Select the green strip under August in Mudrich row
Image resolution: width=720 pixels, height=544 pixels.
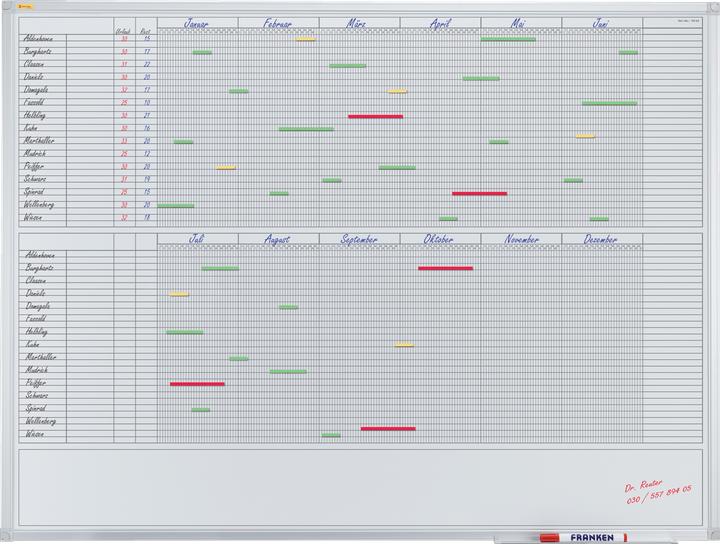[288, 371]
